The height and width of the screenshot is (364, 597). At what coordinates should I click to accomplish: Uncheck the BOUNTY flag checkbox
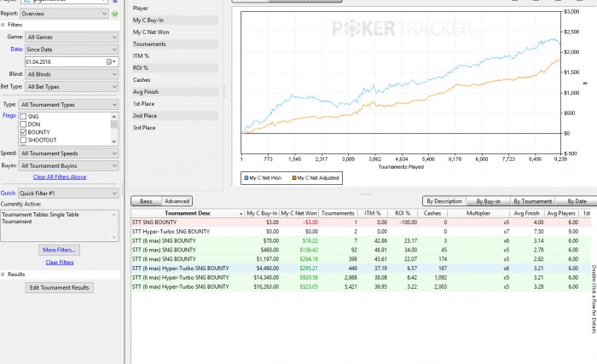pos(23,132)
